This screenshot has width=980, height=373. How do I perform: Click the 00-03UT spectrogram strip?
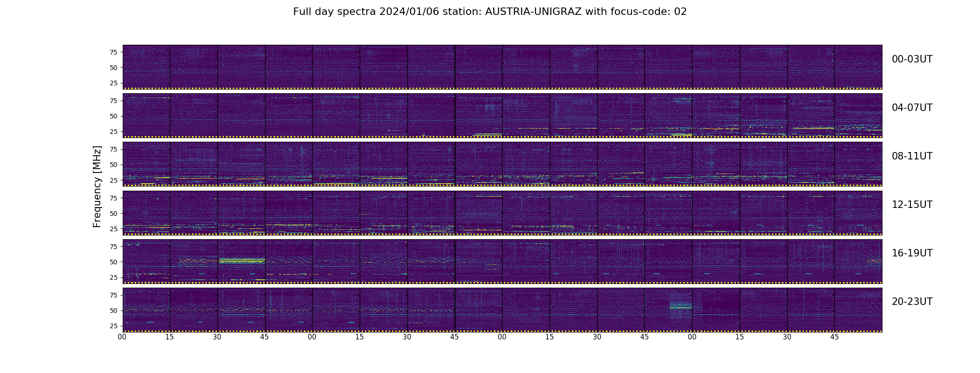[502, 67]
